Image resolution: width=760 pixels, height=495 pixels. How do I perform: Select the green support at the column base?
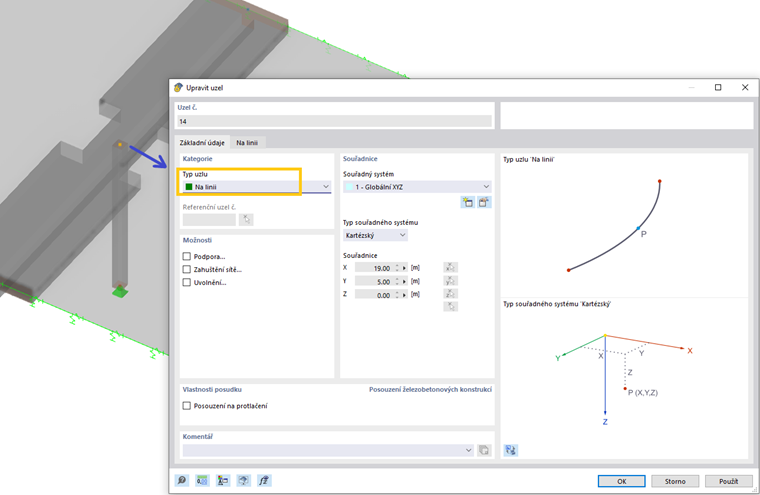pyautogui.click(x=120, y=291)
